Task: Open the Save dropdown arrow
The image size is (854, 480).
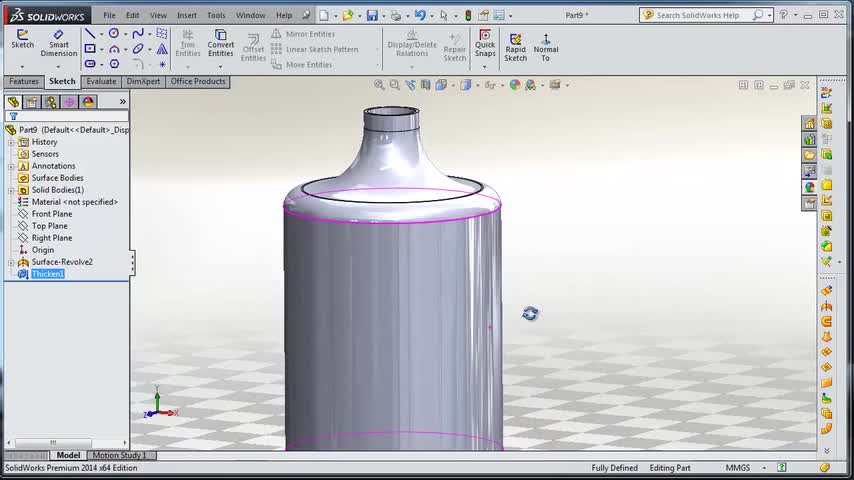Action: point(383,16)
